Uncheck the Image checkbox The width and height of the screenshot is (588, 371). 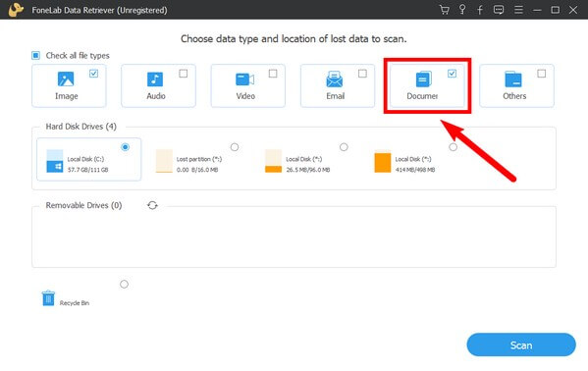pos(94,74)
